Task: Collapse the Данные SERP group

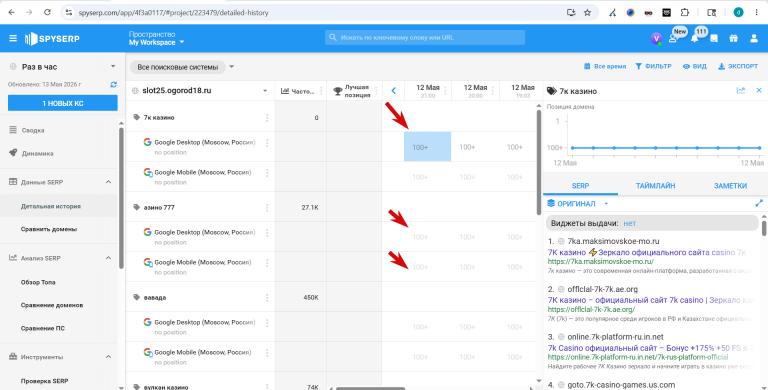Action: pos(108,182)
